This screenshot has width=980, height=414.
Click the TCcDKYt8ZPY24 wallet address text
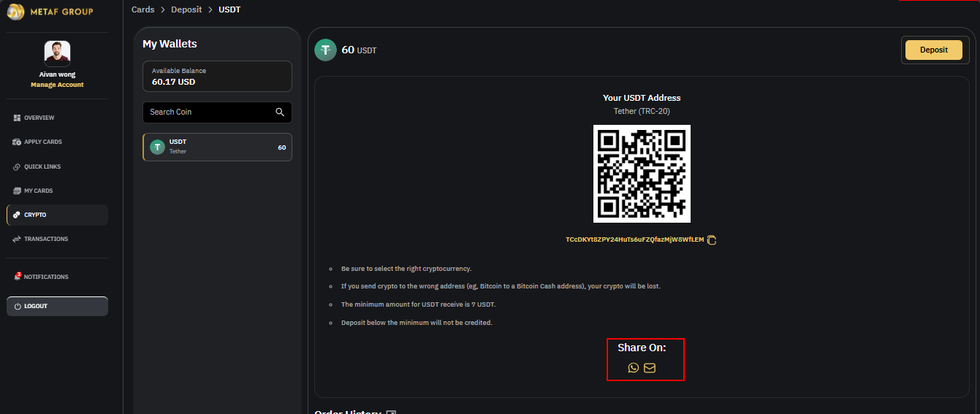pos(634,239)
